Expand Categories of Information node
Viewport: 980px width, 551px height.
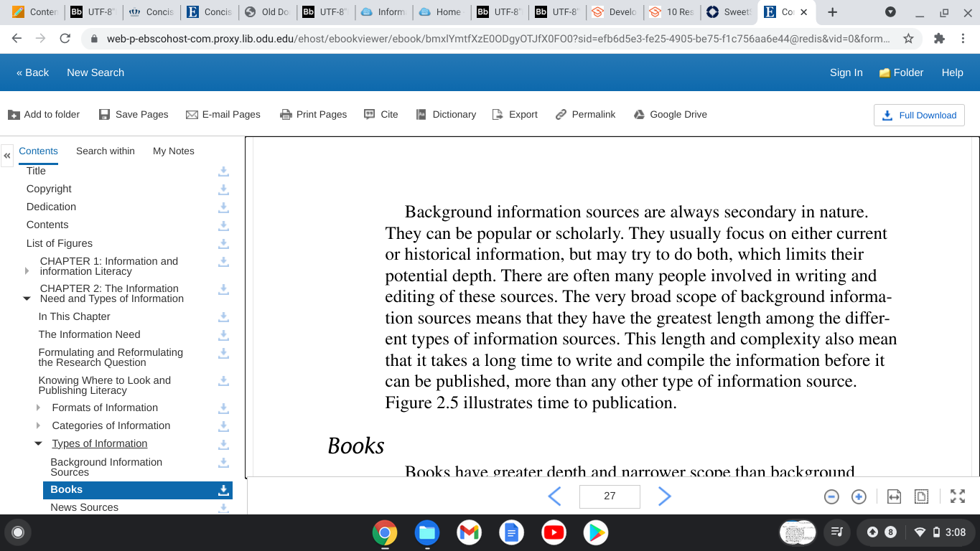coord(39,425)
